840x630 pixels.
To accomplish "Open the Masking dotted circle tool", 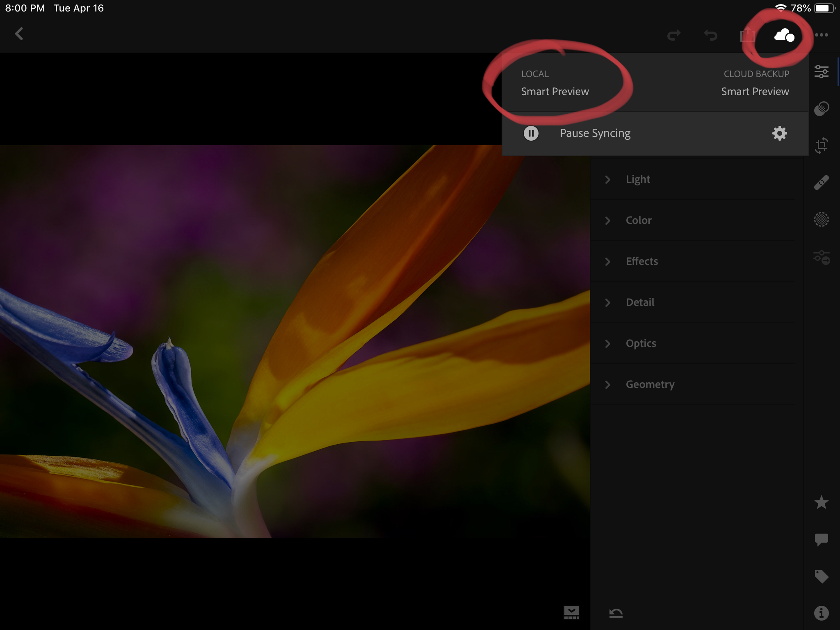I will (822, 219).
